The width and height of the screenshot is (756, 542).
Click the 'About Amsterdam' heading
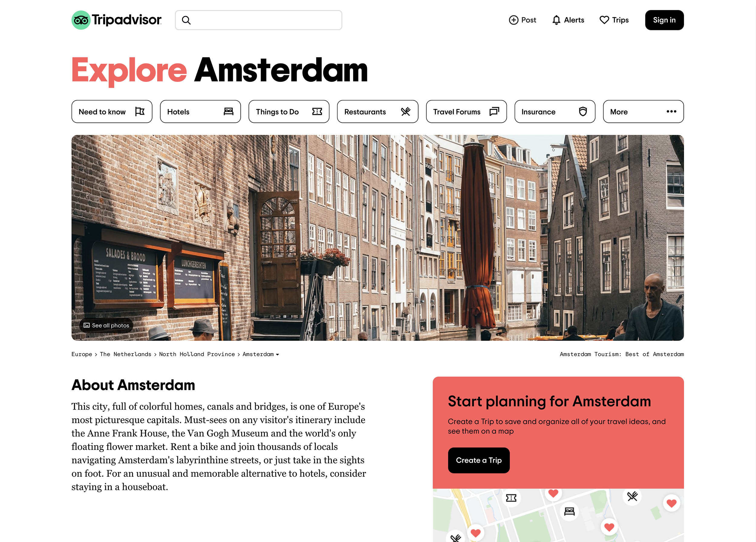133,385
